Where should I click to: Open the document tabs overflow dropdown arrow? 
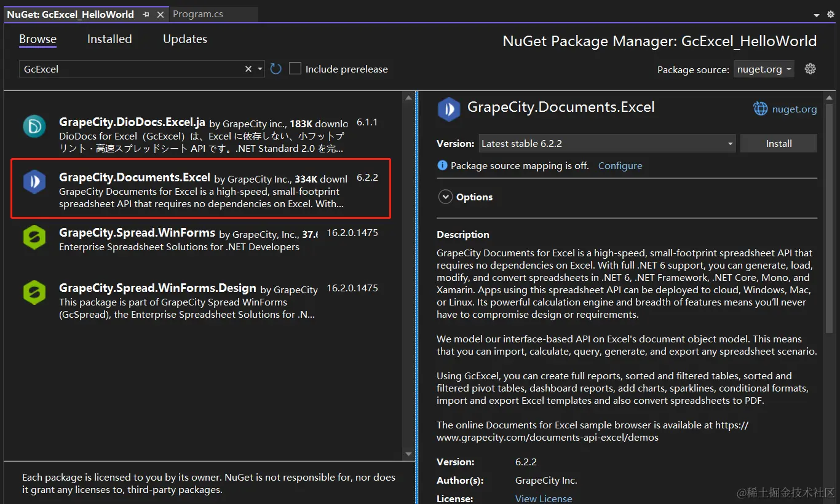pyautogui.click(x=817, y=15)
